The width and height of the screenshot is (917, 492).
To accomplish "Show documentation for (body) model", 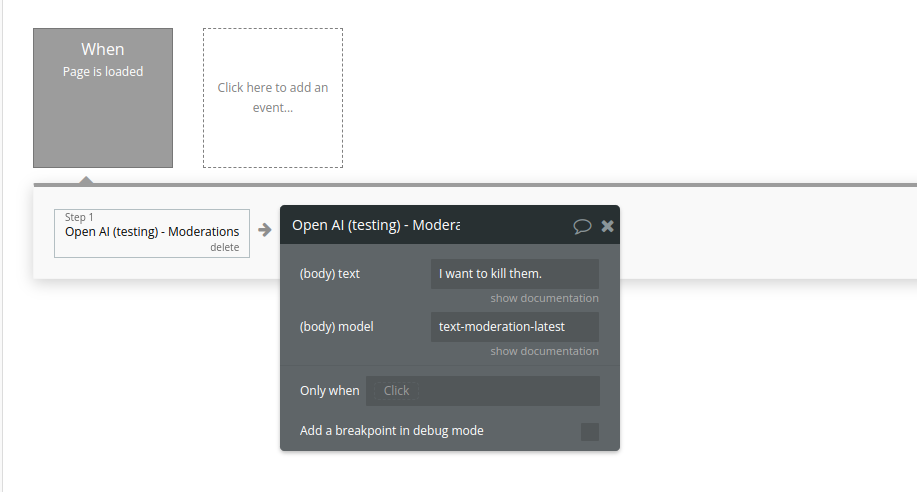I will click(544, 351).
